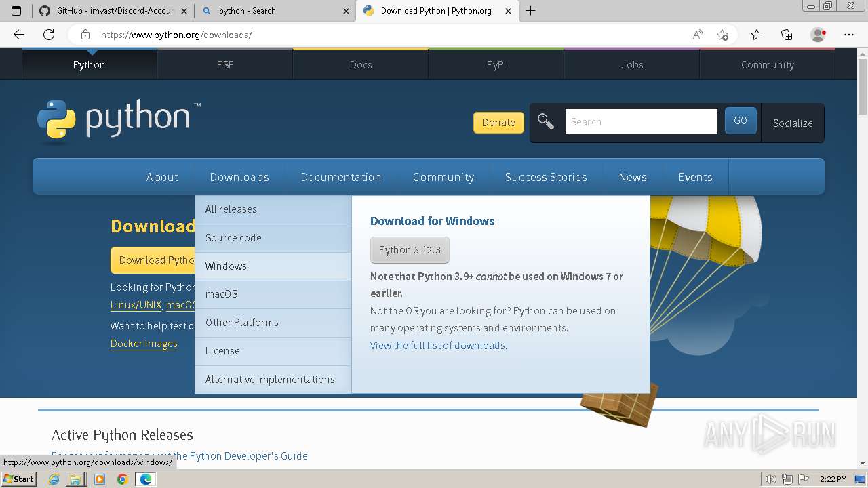This screenshot has height=488, width=868.
Task: Click the flag Action Center tray icon
Action: [x=804, y=479]
